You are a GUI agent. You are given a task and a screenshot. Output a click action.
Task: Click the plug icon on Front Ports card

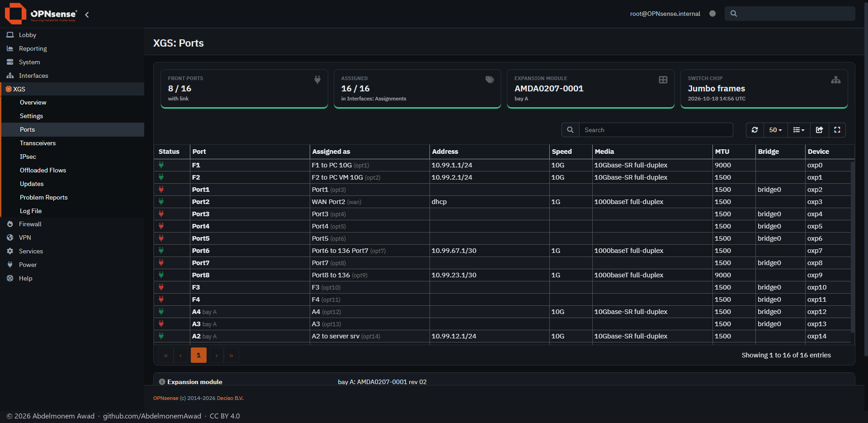pos(317,80)
